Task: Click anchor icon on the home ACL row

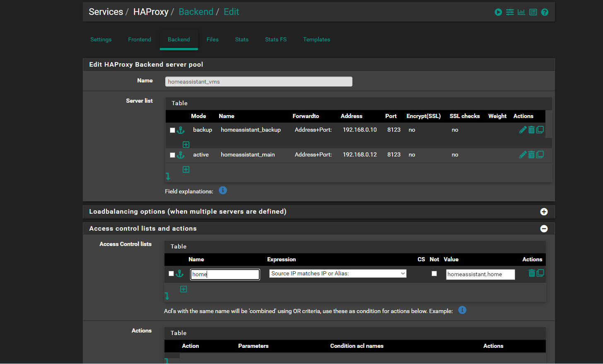Action: coord(179,273)
